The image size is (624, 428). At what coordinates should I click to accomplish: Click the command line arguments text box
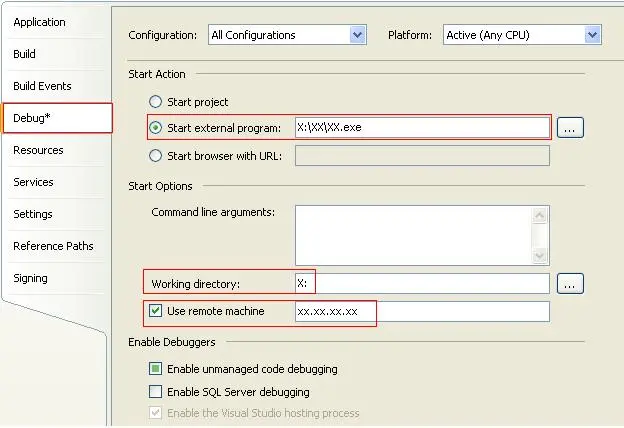pyautogui.click(x=414, y=234)
